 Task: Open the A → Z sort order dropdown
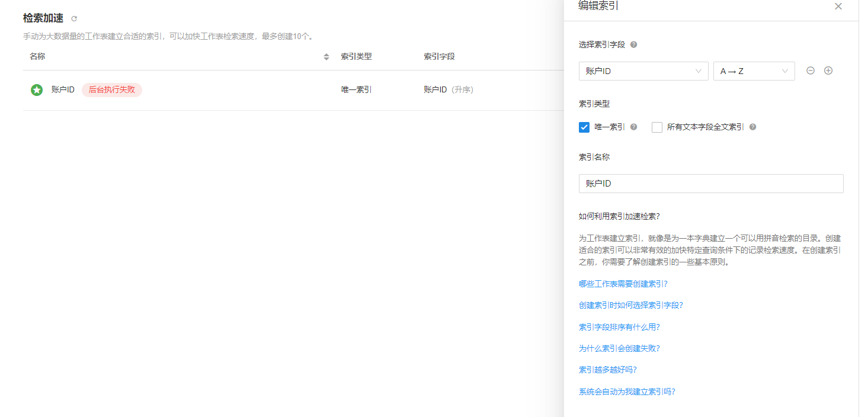pyautogui.click(x=754, y=71)
